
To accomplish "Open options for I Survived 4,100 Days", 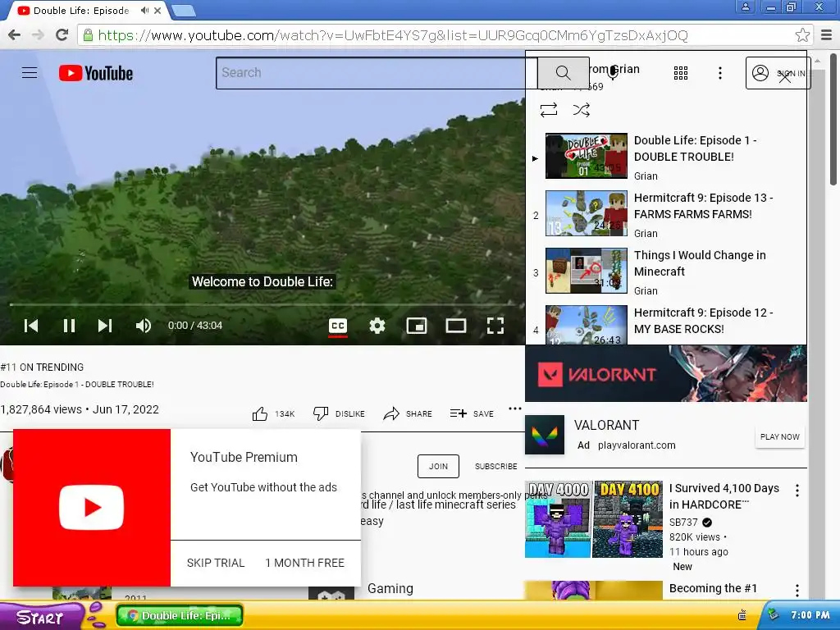I will click(797, 491).
